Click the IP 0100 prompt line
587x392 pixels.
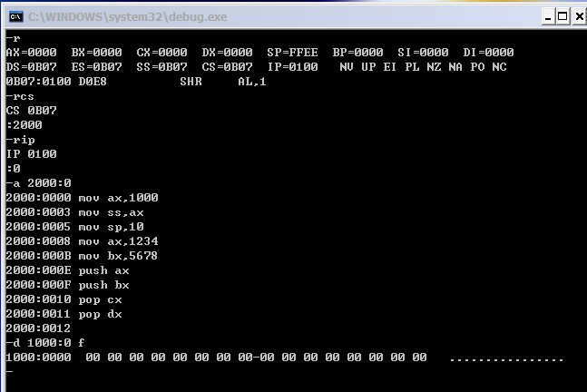(x=32, y=154)
